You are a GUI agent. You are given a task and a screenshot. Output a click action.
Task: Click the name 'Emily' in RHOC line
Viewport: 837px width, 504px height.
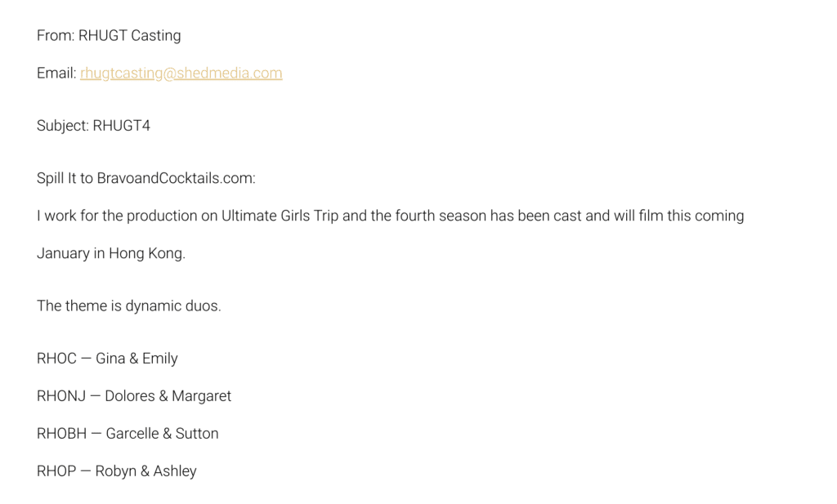pos(159,359)
